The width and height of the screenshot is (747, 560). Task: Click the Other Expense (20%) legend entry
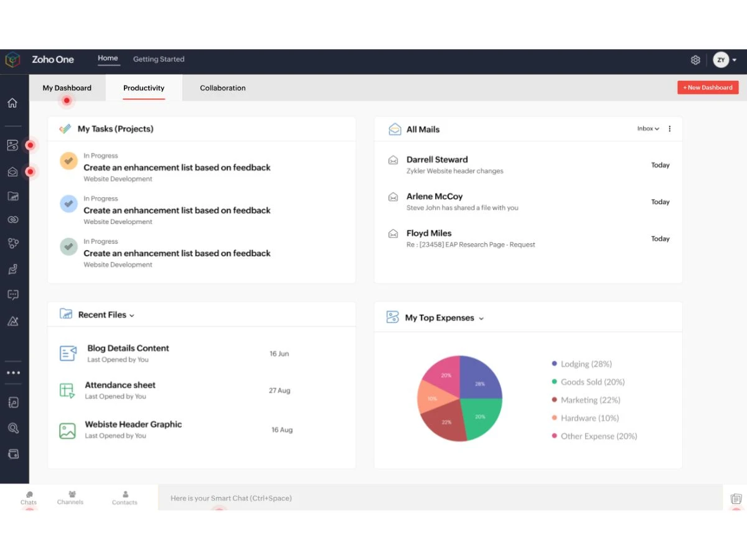(594, 436)
